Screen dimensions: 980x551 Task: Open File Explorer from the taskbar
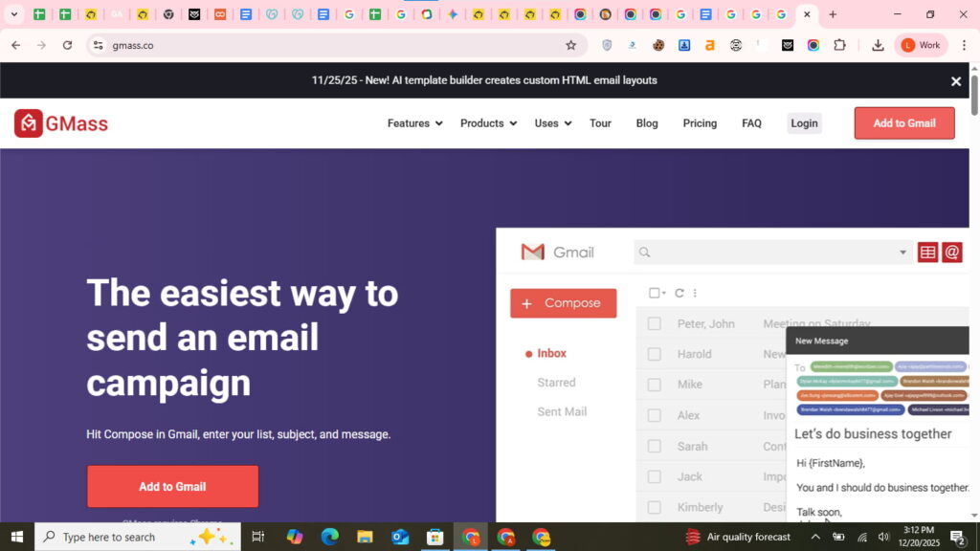click(x=365, y=537)
